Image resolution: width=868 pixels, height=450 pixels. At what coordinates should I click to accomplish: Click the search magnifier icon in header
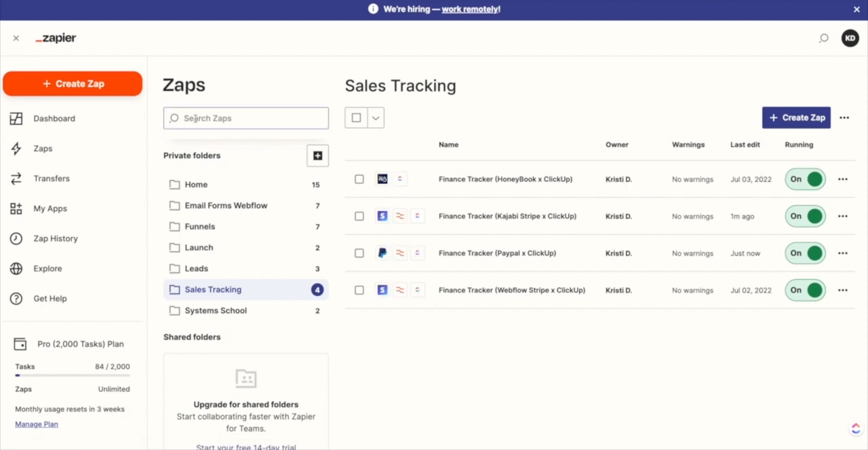pyautogui.click(x=823, y=39)
